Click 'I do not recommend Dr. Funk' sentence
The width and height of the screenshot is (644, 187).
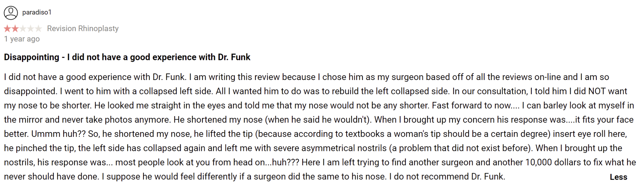pyautogui.click(x=447, y=177)
